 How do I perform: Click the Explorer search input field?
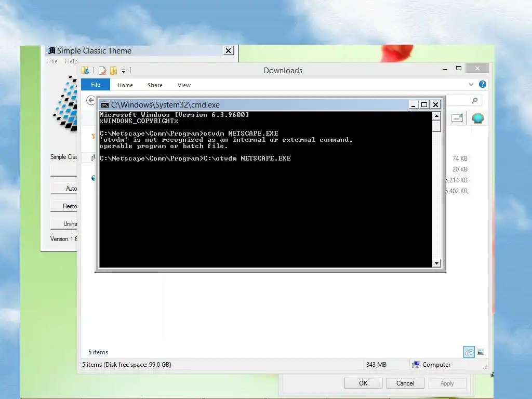pos(463,100)
